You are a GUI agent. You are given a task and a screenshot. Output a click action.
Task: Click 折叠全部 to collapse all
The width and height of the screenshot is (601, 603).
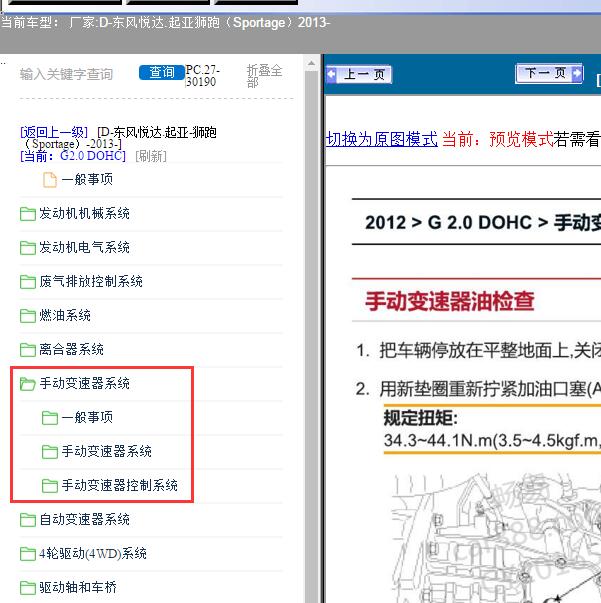[x=265, y=76]
